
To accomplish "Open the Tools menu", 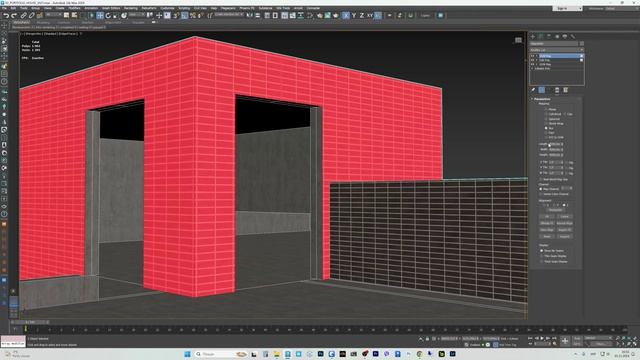I will pyautogui.click(x=24, y=8).
